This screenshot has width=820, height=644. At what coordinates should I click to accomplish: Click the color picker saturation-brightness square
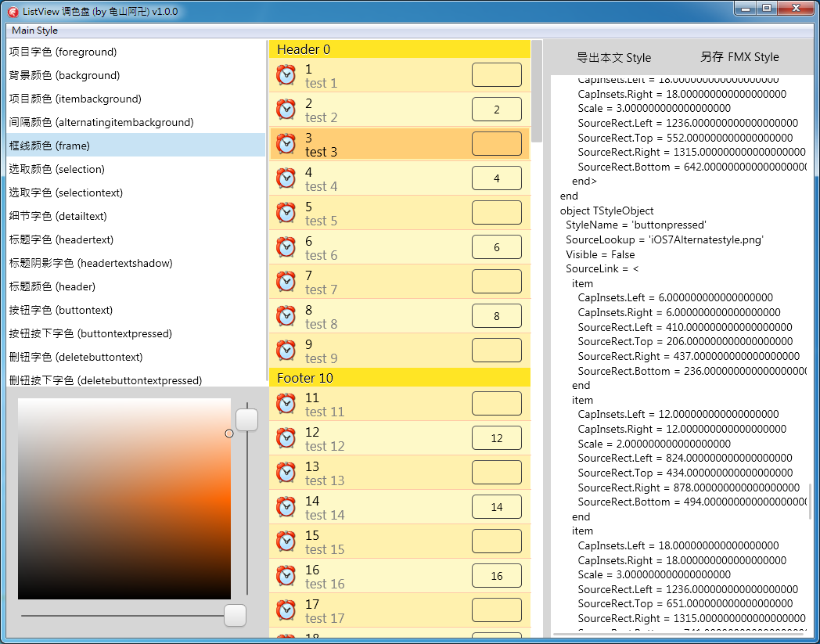[x=124, y=499]
